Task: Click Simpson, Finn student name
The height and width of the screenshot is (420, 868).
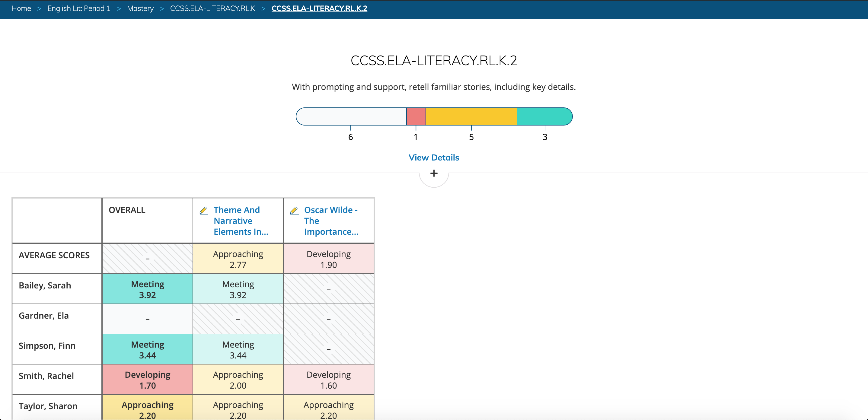Action: [x=47, y=346]
